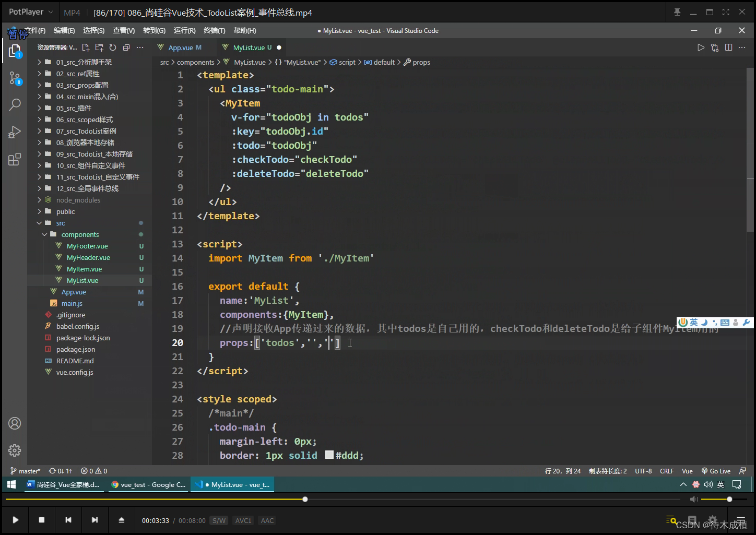Open the PotPlayer main menu dropdown
The height and width of the screenshot is (535, 756).
(x=31, y=11)
